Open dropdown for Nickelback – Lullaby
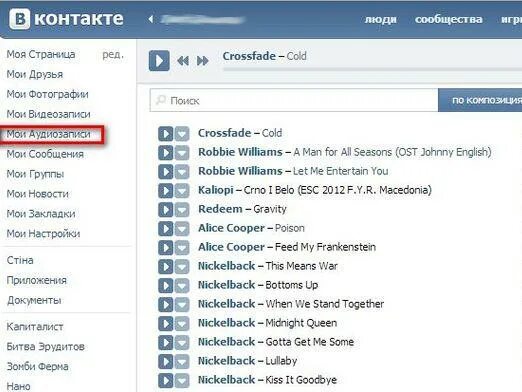522x392 pixels. [x=182, y=362]
